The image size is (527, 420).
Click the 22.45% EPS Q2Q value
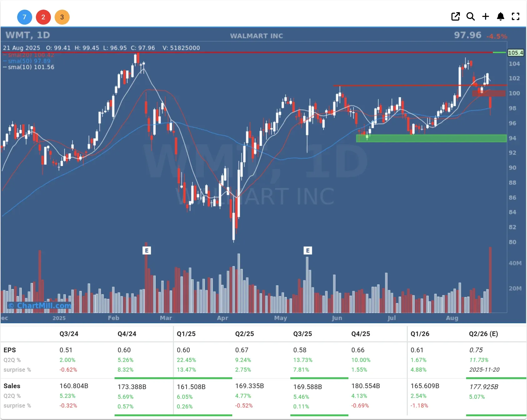click(x=186, y=360)
